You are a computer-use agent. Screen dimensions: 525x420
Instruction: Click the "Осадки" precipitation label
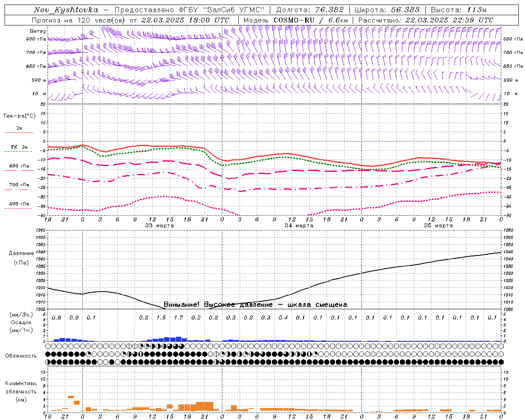pos(21,322)
